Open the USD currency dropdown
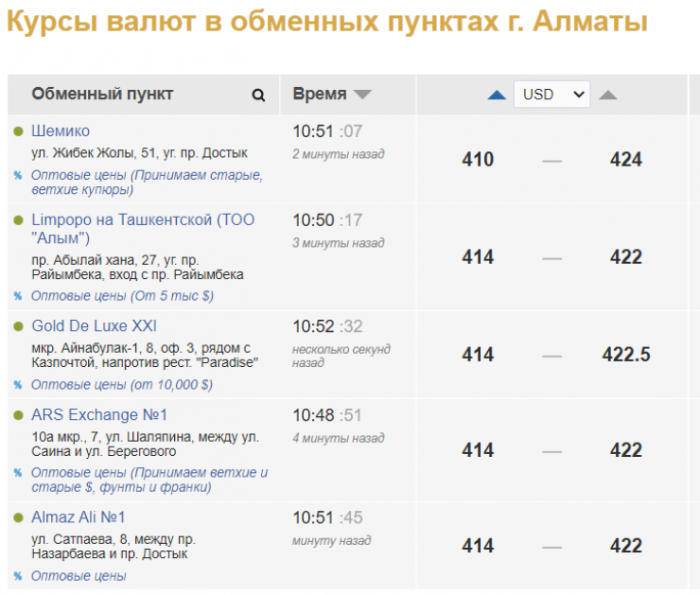This screenshot has height=595, width=700. pyautogui.click(x=551, y=95)
